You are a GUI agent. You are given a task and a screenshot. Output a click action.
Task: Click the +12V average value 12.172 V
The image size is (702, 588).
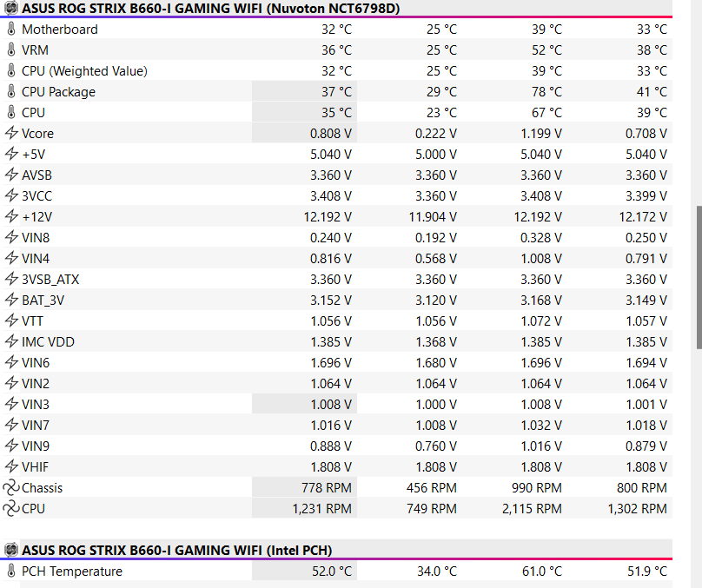643,217
